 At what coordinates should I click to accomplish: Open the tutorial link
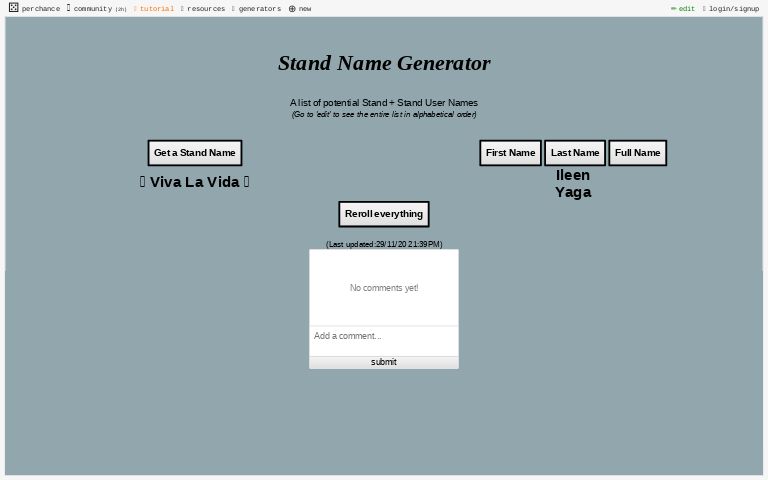point(154,8)
